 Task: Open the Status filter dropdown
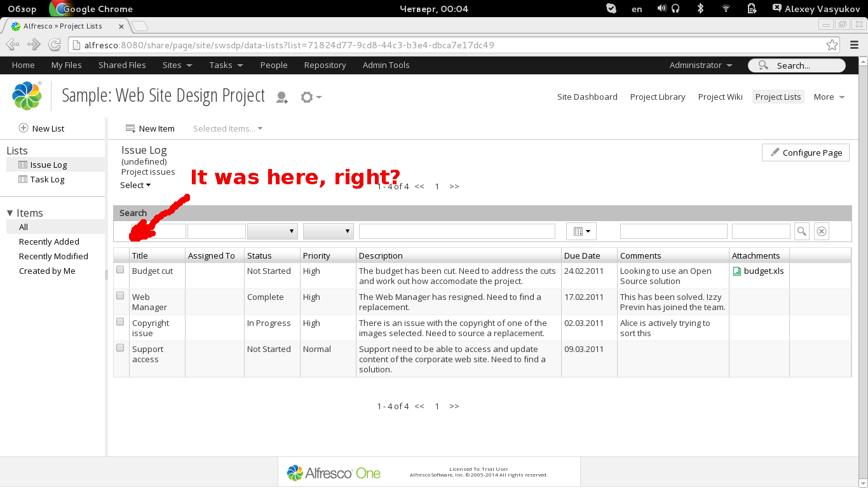273,231
